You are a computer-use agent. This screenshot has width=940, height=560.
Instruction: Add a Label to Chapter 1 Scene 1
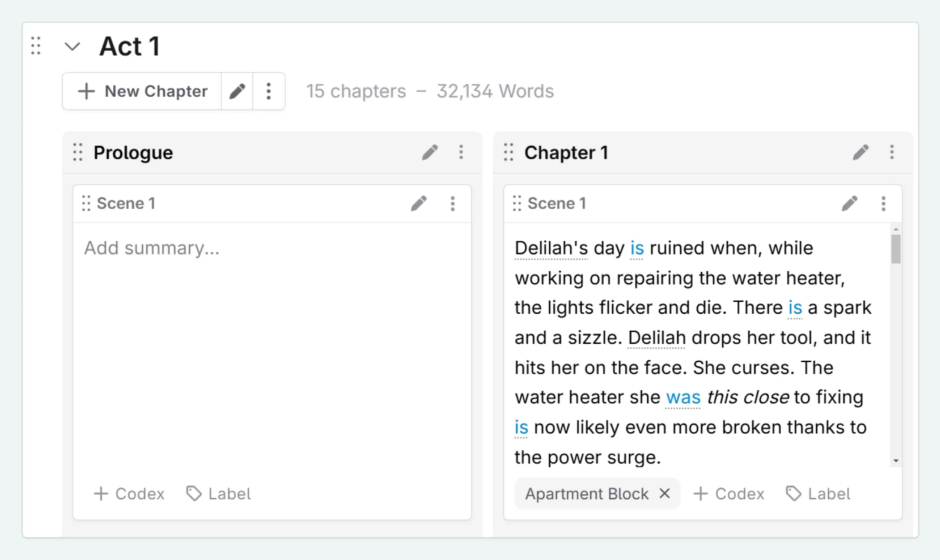click(818, 494)
